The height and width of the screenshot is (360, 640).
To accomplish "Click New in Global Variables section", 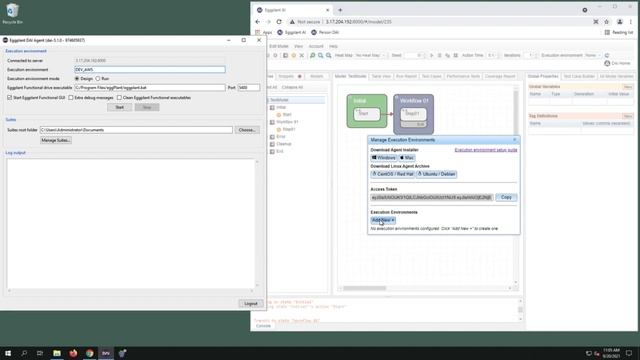I will (628, 87).
